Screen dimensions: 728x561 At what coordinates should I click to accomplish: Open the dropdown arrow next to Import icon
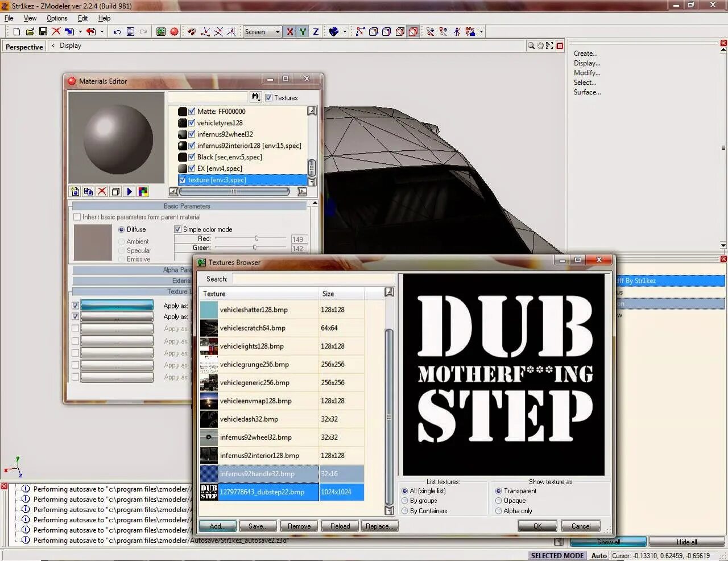pos(80,32)
